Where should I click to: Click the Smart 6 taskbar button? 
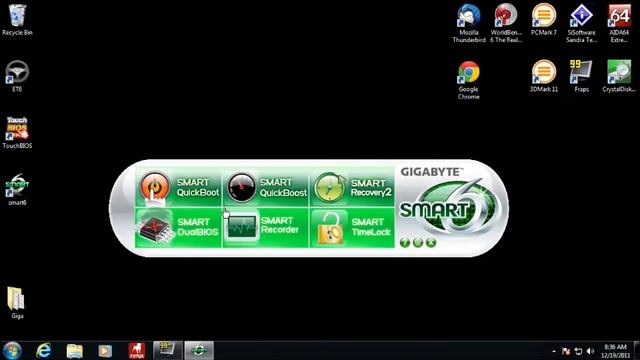tap(199, 351)
